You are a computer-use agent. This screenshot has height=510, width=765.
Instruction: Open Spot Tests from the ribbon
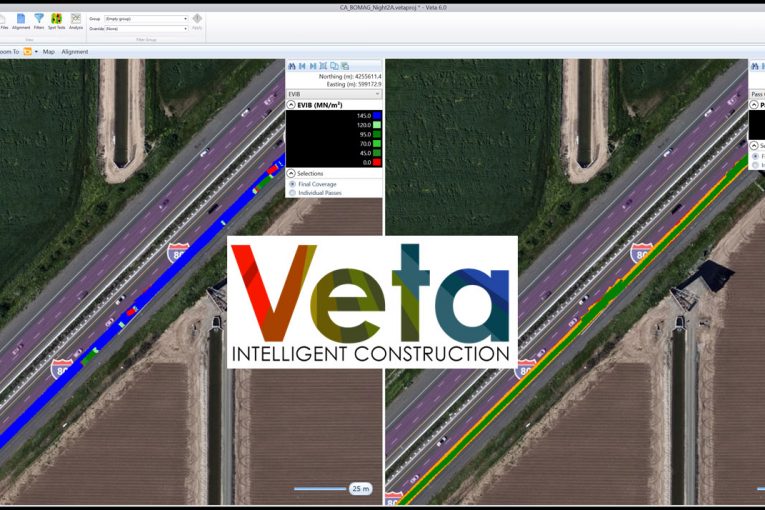click(x=56, y=21)
